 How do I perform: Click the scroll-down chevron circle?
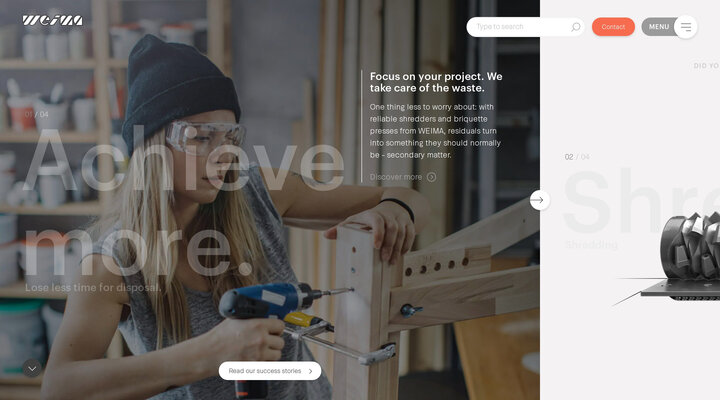[32, 368]
